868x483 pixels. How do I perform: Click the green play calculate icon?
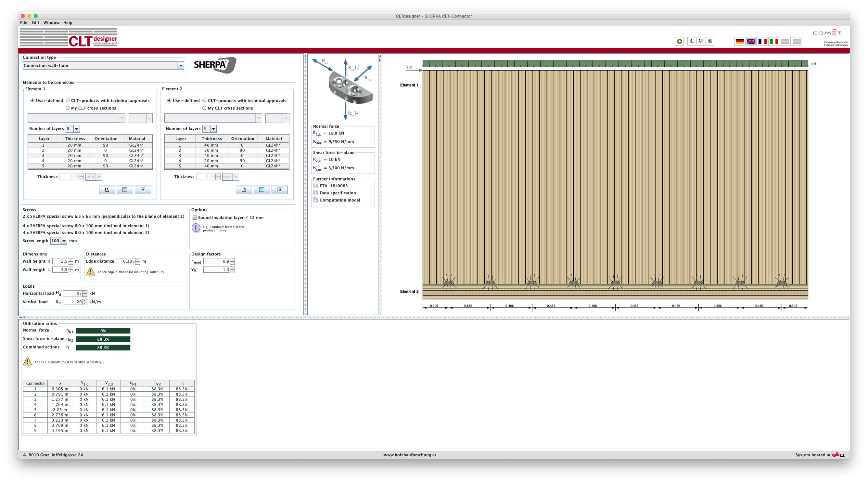pyautogui.click(x=679, y=41)
